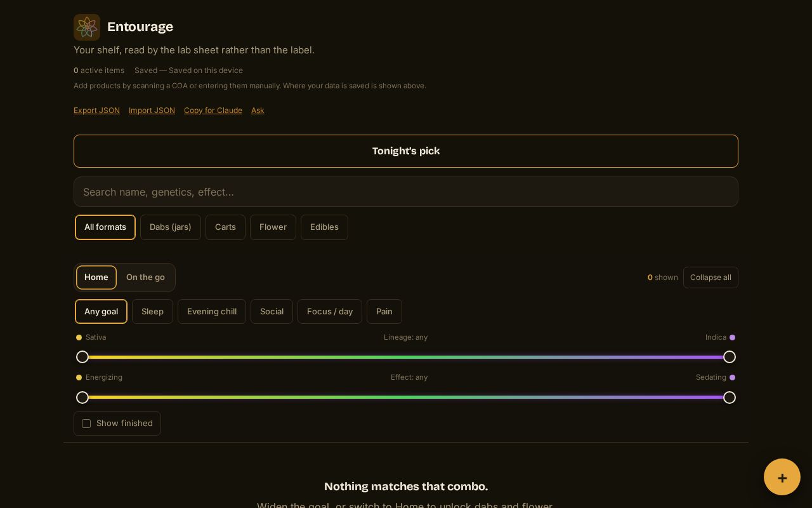Open the Tonight's pick panel
Image resolution: width=812 pixels, height=508 pixels.
pyautogui.click(x=406, y=151)
